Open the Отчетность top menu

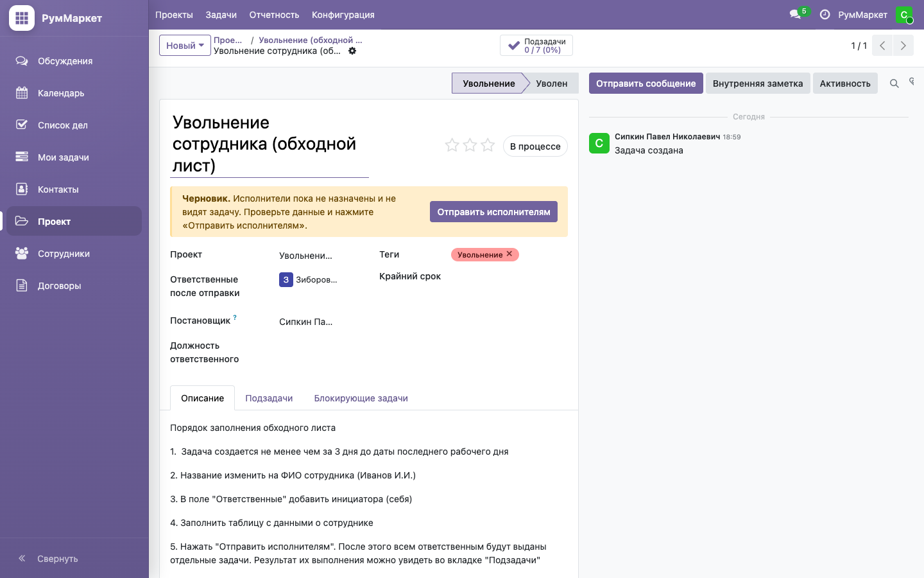tap(274, 15)
